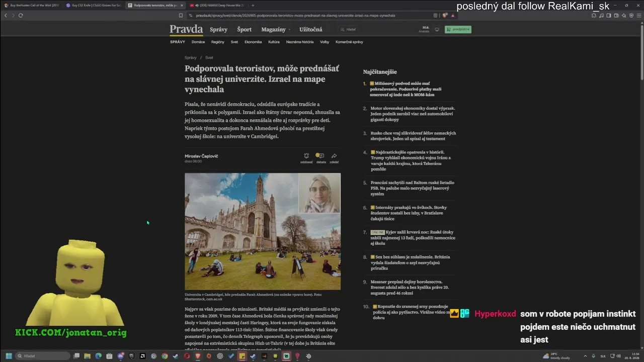The image size is (644, 362).
Task: Click the monitor icon beside predplatné
Action: point(437,29)
